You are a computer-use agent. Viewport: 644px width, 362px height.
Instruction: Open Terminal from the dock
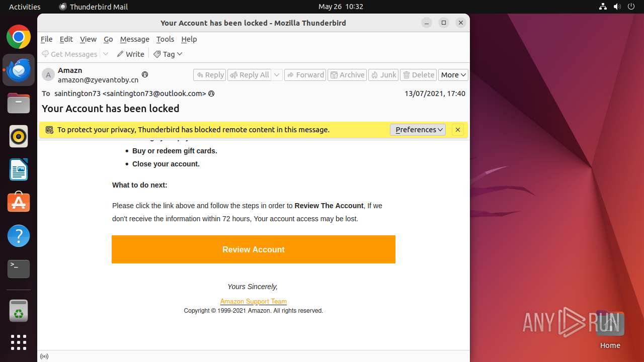coord(19,269)
